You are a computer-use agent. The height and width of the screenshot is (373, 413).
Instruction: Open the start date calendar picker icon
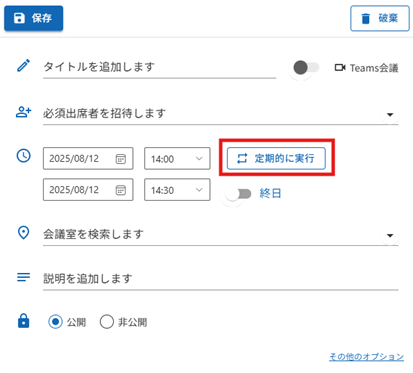click(121, 159)
